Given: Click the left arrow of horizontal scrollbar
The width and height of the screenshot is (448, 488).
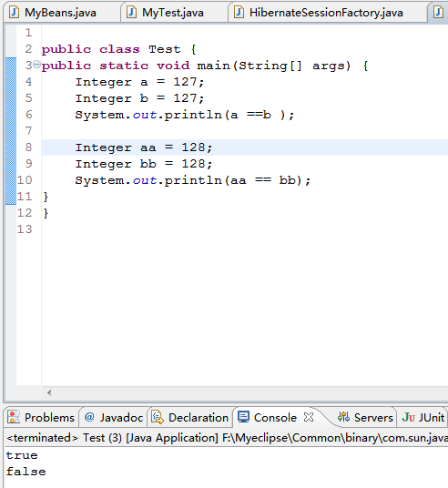Looking at the screenshot, I should (x=49, y=392).
